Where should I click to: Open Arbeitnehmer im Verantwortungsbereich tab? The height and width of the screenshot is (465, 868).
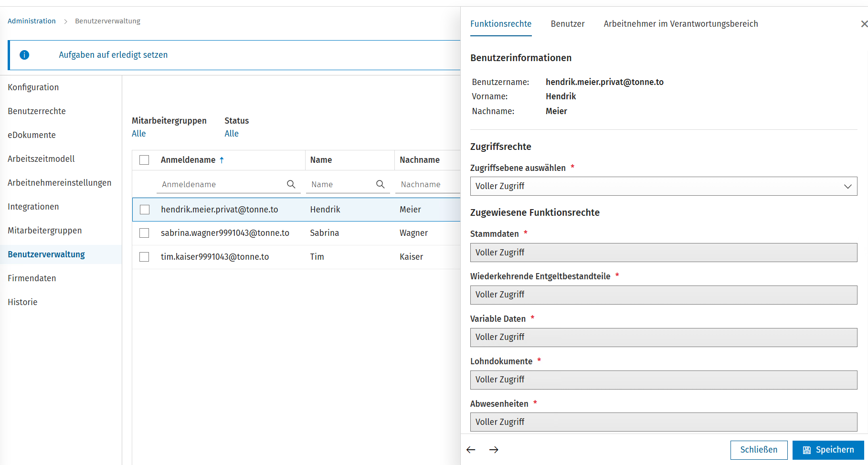681,24
